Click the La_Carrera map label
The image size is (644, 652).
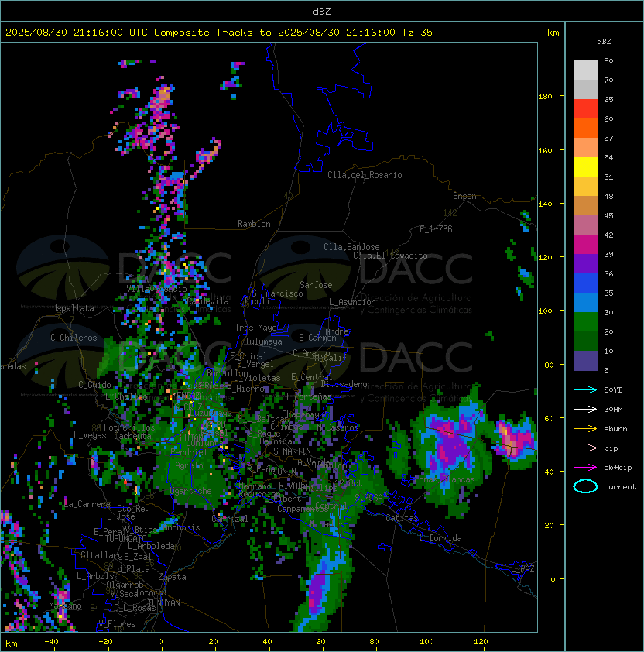[87, 504]
